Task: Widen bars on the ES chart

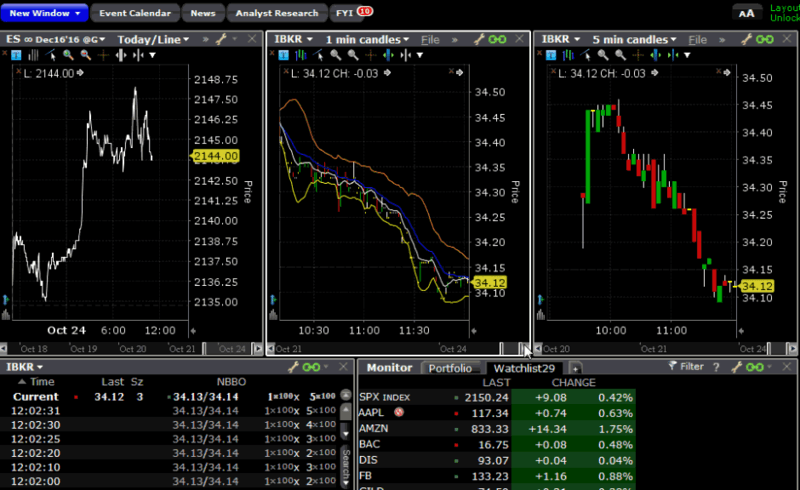Action: (x=121, y=55)
